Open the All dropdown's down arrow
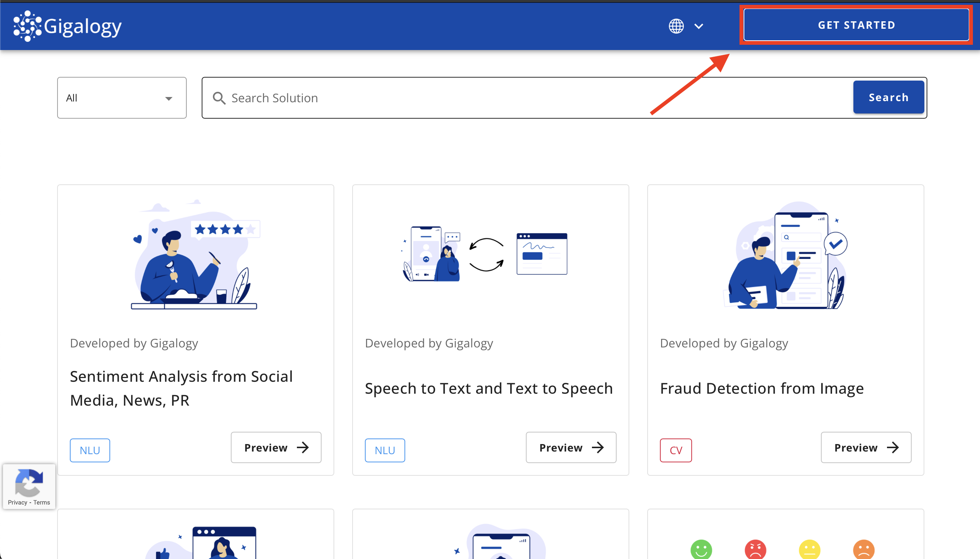Viewport: 980px width, 559px height. tap(169, 99)
